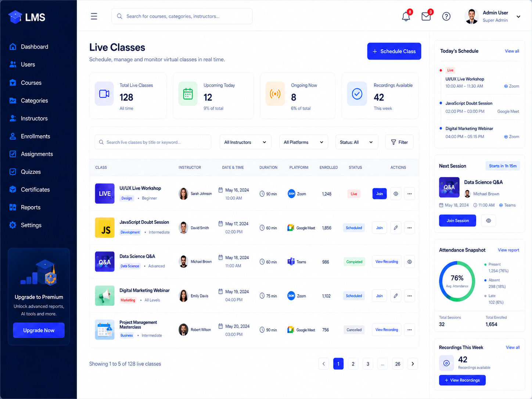The width and height of the screenshot is (532, 399).
Task: Go to previous page arrow
Action: pos(324,364)
